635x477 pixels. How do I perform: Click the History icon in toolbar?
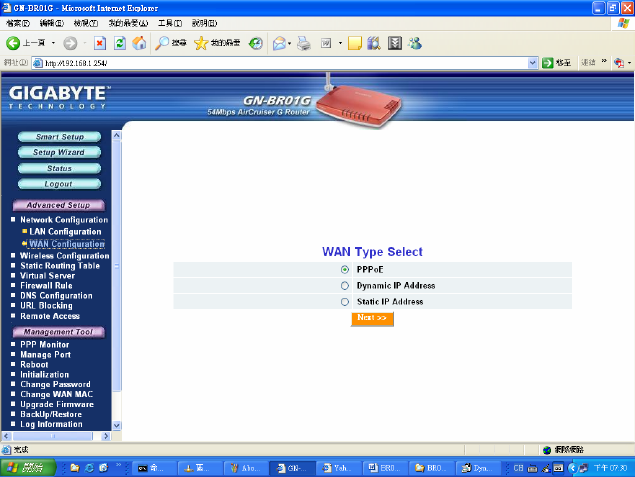[x=256, y=43]
